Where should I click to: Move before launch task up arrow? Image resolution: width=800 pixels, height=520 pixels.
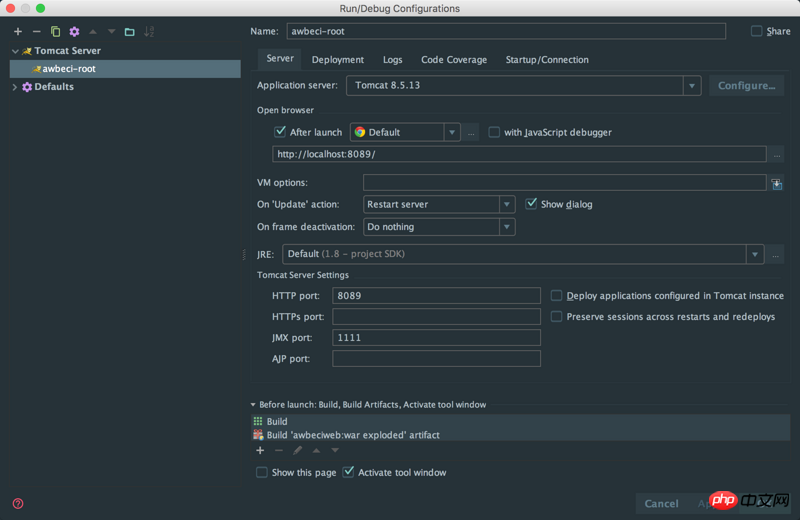pos(316,451)
